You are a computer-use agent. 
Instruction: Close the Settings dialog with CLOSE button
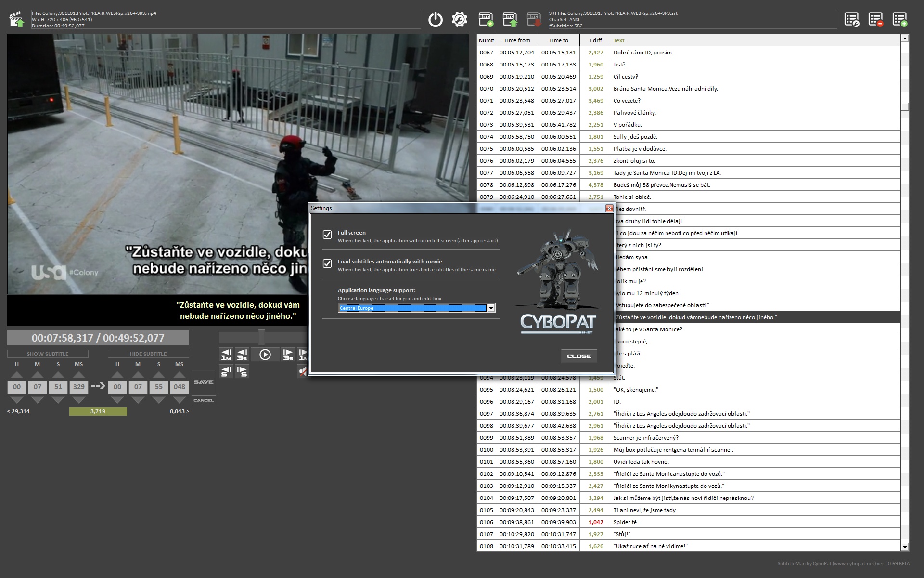click(x=579, y=356)
